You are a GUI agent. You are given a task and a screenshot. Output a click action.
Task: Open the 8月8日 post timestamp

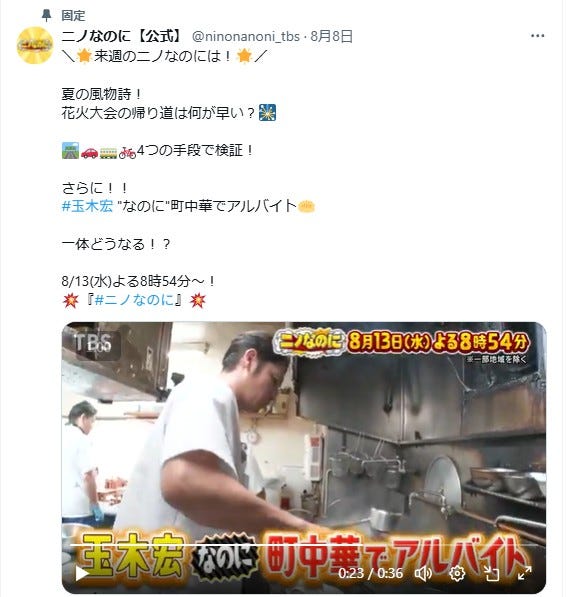332,37
